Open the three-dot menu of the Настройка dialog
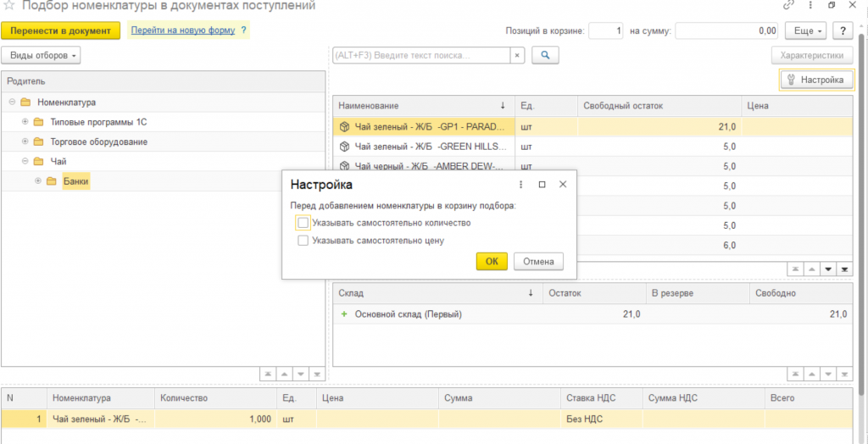This screenshot has height=444, width=868. (x=521, y=185)
